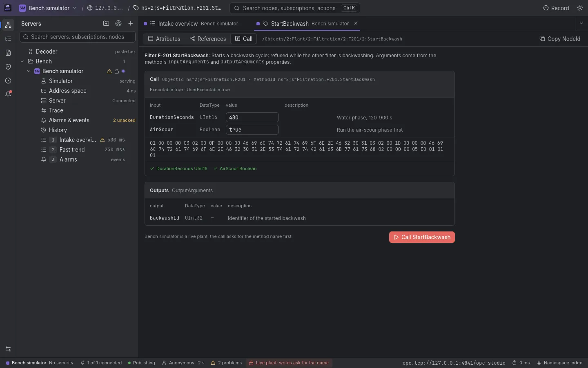Switch to the Intake overview tab

[x=191, y=24]
